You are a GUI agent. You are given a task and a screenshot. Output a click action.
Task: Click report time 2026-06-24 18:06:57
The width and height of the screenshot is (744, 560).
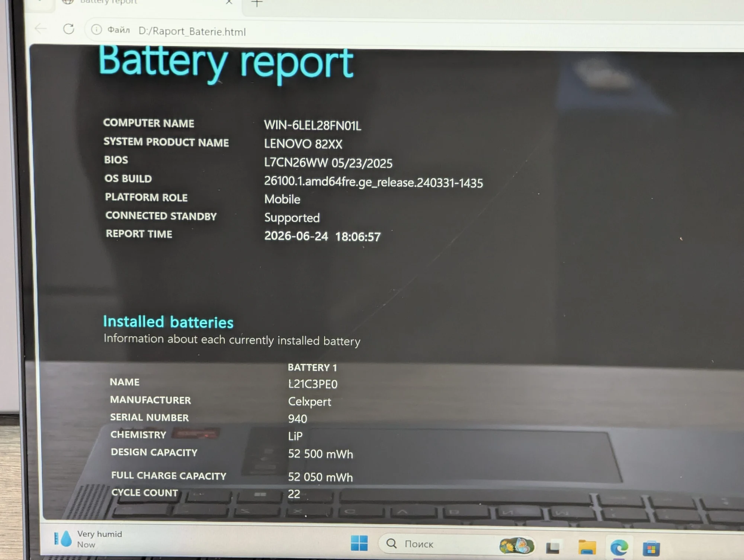coord(322,236)
